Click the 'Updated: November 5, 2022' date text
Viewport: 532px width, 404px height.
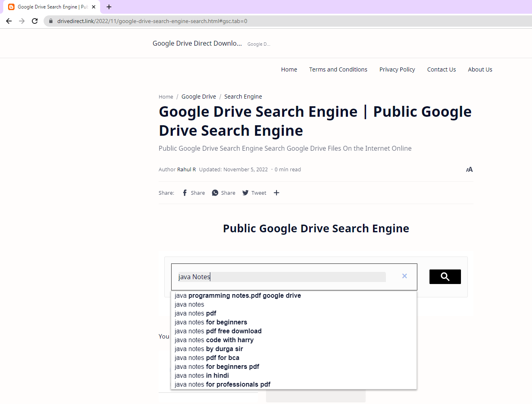(x=233, y=169)
